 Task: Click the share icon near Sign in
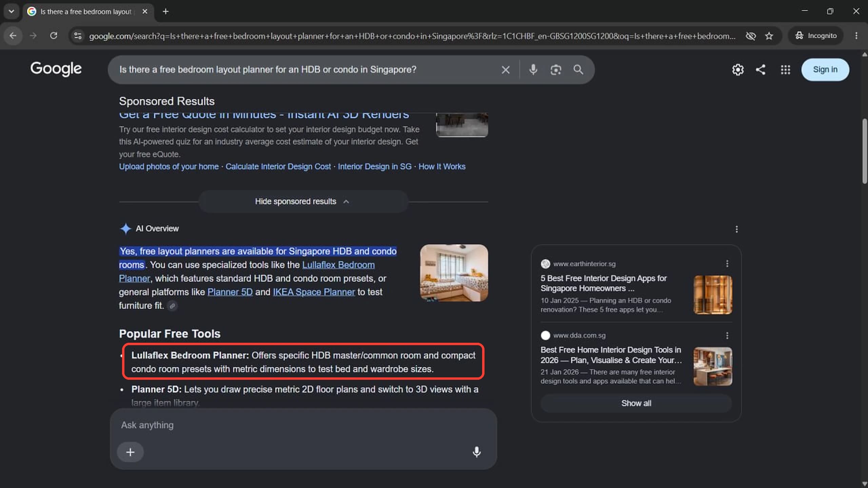tap(761, 70)
